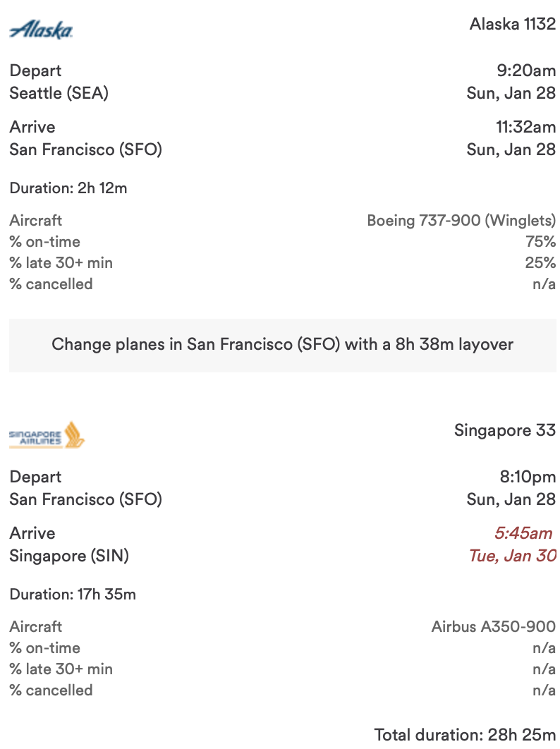Click the Singapore Airlines logo
560x749 pixels.
pos(47,435)
